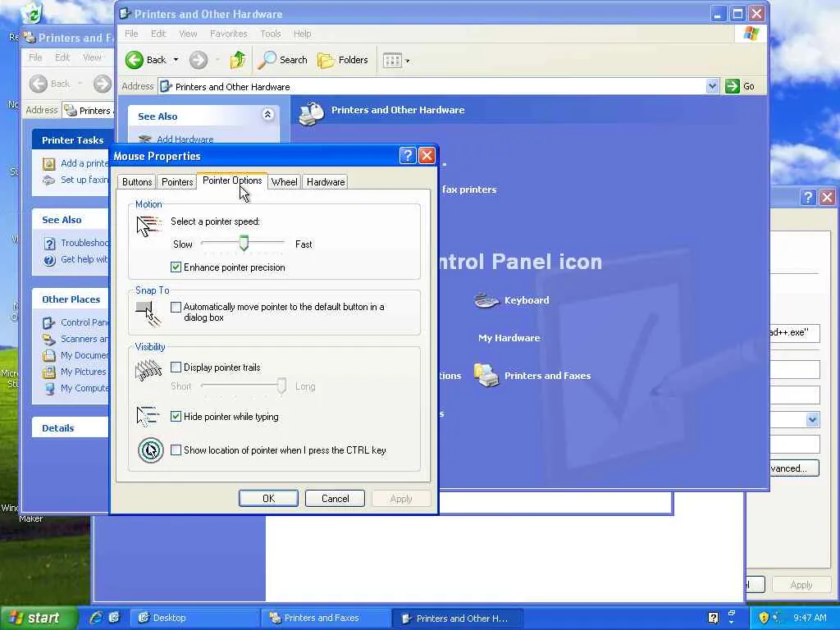Click Desktop taskbar button
840x630 pixels.
tap(194, 618)
